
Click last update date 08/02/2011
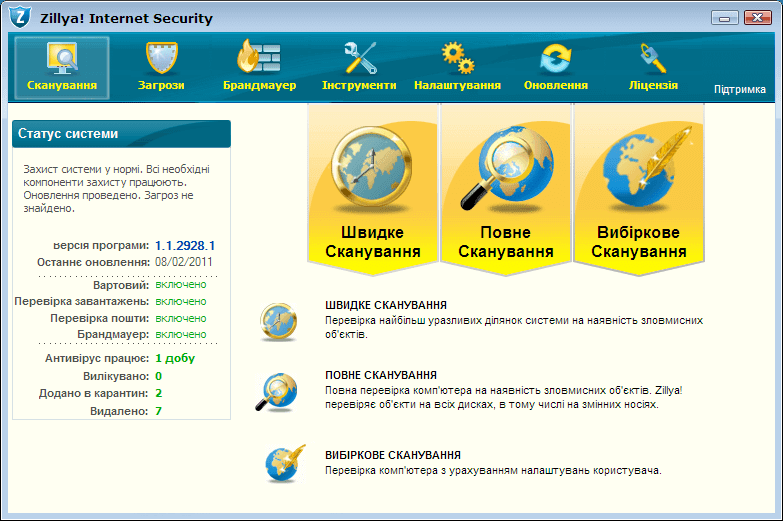184,262
